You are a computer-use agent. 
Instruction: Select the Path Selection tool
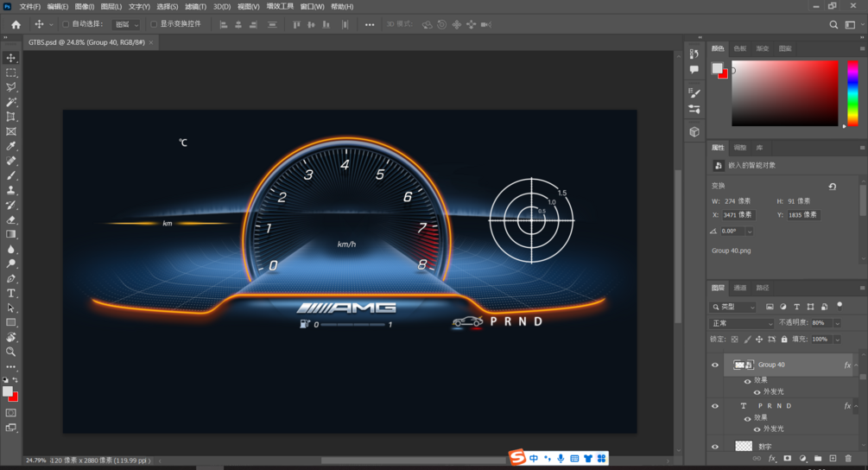click(10, 308)
